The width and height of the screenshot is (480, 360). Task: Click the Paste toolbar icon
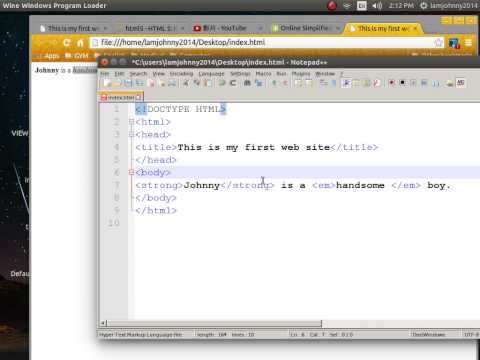207,83
